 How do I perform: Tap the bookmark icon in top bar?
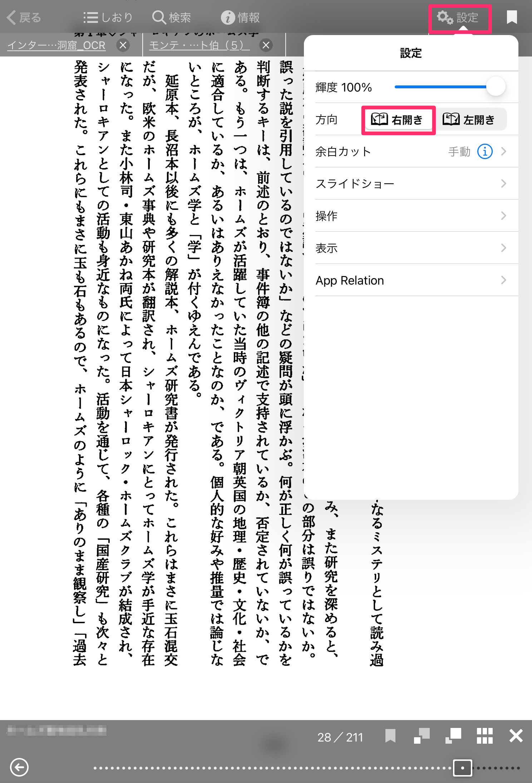click(512, 17)
